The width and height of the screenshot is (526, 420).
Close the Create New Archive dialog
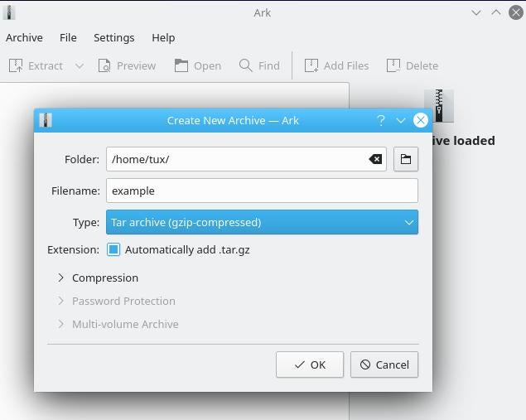[x=420, y=120]
